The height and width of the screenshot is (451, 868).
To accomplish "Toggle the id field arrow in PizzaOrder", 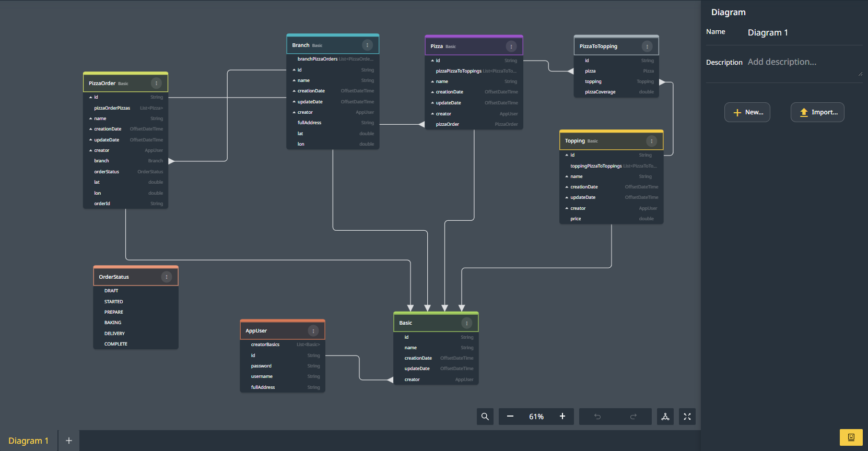I will click(x=91, y=98).
